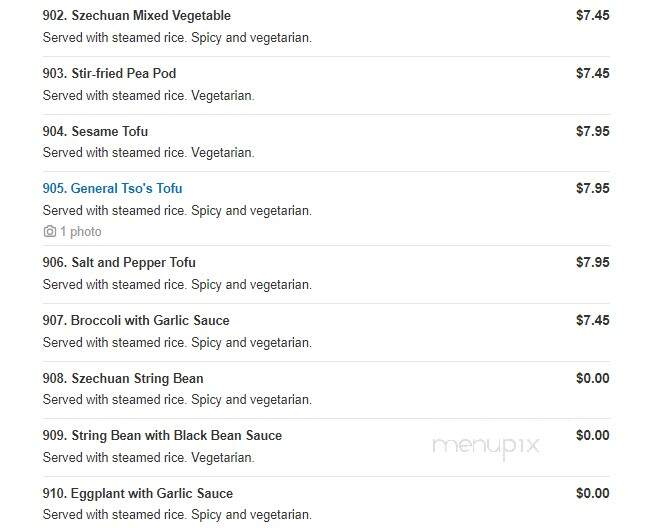Click the $0.00 price for Eggplant with Garlic Sauce
Viewport: 665px width, 528px height.
tap(592, 493)
